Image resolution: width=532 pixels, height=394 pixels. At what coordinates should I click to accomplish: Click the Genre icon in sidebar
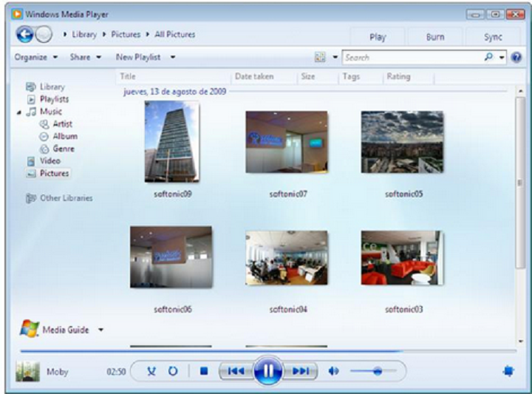44,149
